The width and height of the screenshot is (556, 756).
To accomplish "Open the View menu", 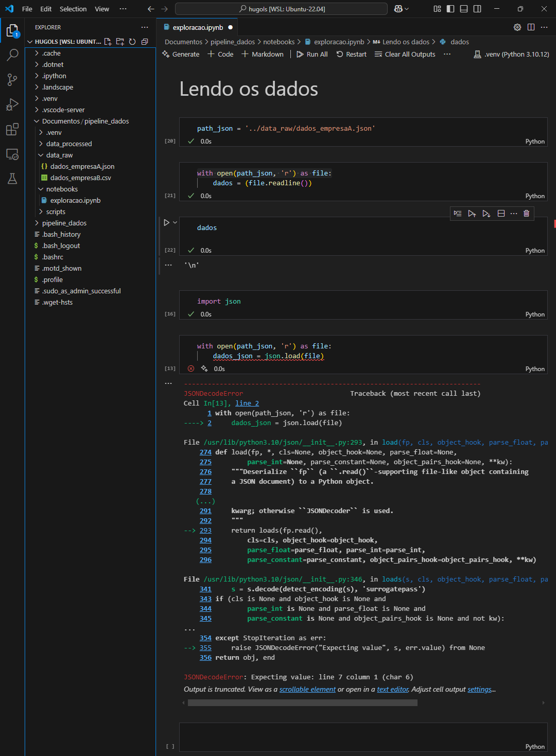I will (x=102, y=9).
